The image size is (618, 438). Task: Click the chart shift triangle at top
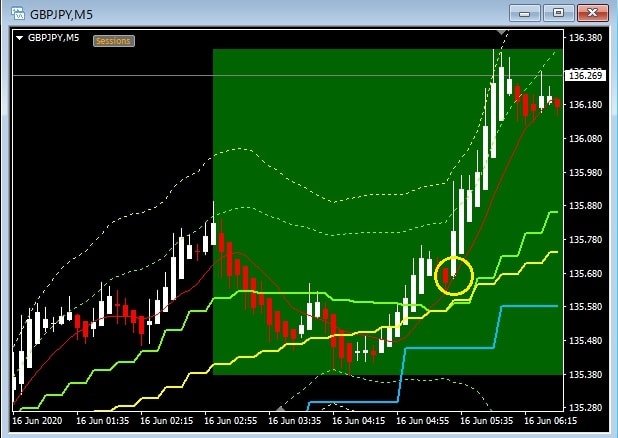point(503,33)
